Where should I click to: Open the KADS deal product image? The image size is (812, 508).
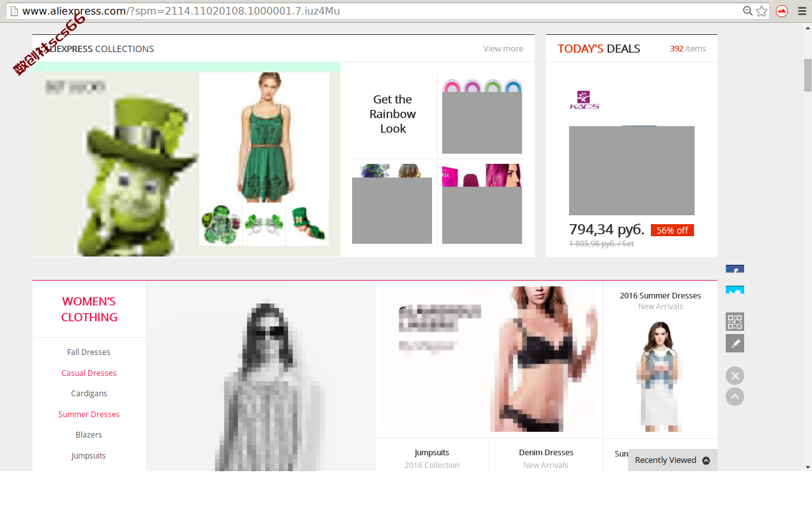pos(632,152)
